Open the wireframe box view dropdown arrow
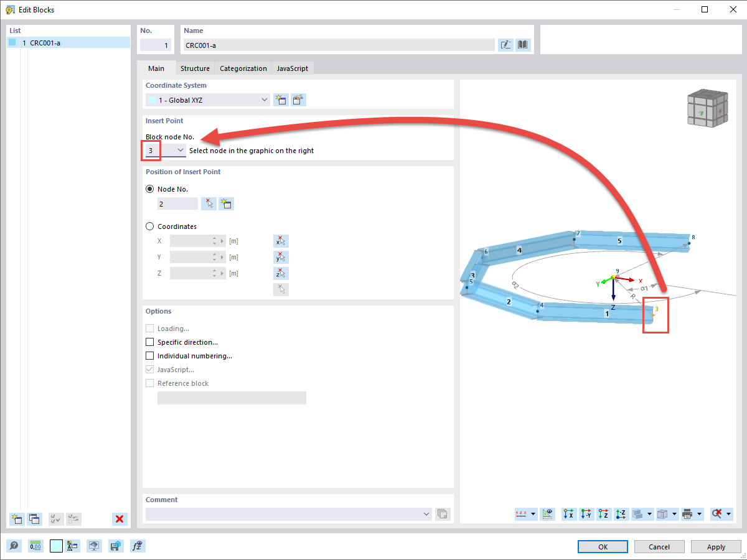 point(675,514)
